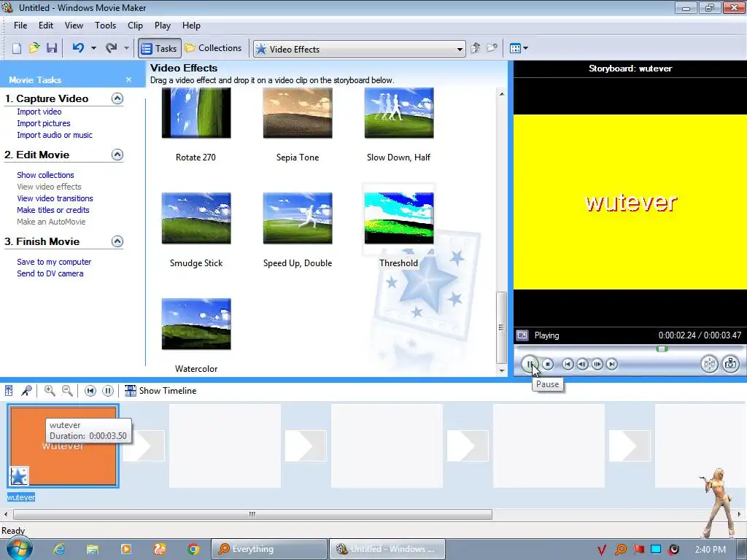Click the monitor Back button
The image size is (747, 560).
(568, 365)
